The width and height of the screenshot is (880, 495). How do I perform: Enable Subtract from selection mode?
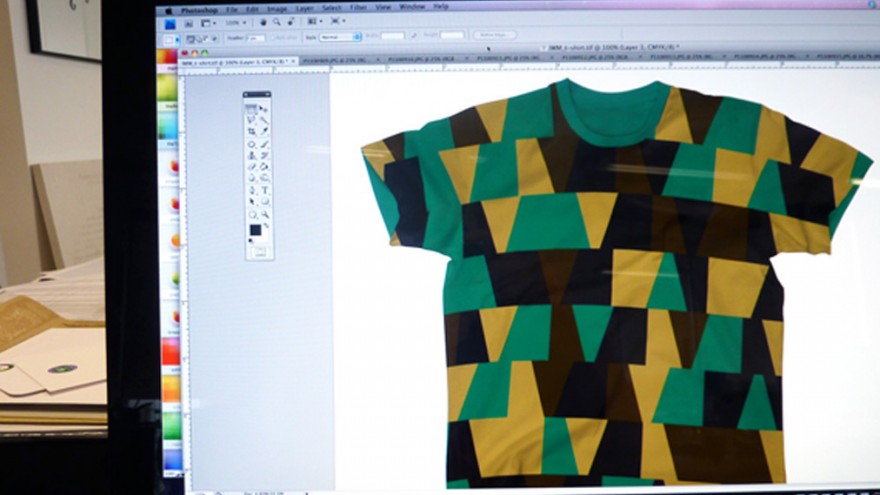coord(206,39)
